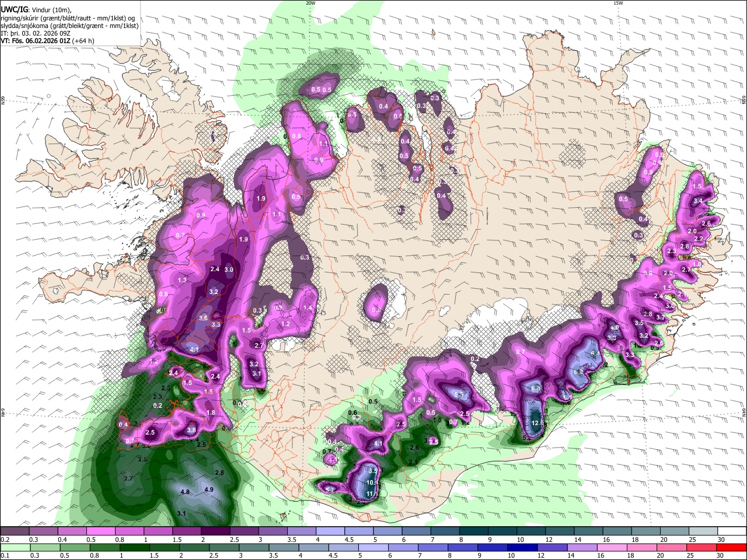
Task: Click the "3.7" snowfall value on the east coast
Action: [x=660, y=317]
